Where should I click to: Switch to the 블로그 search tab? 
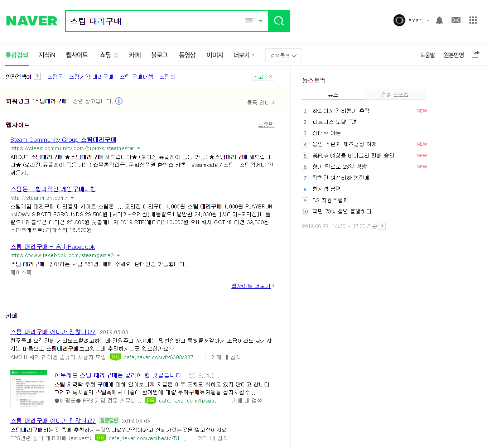coord(159,55)
